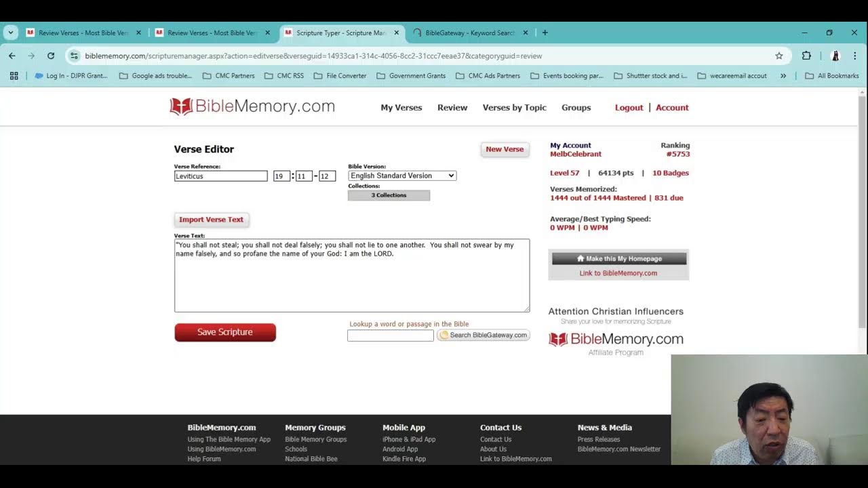The image size is (868, 488).
Task: Close the first Review Verses tab
Action: (x=138, y=33)
